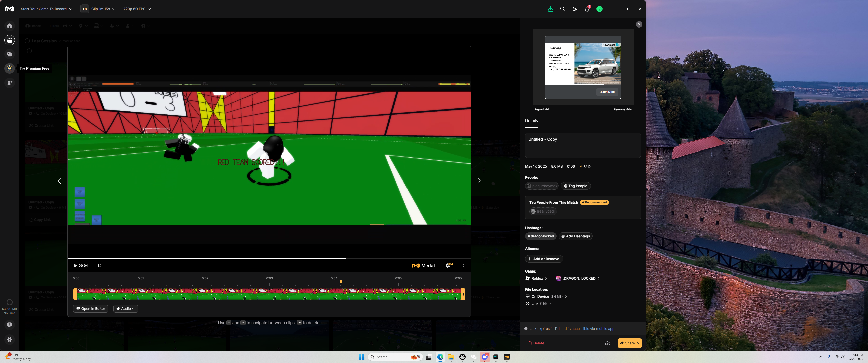Expand the hashtag filter dropdown
This screenshot has height=363, width=868.
[114, 26]
